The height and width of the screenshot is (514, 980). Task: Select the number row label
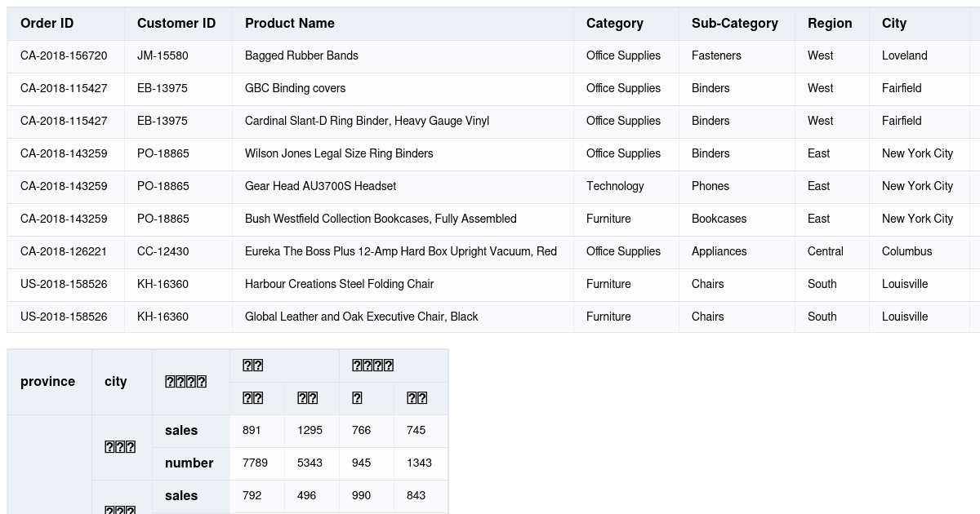(x=189, y=463)
